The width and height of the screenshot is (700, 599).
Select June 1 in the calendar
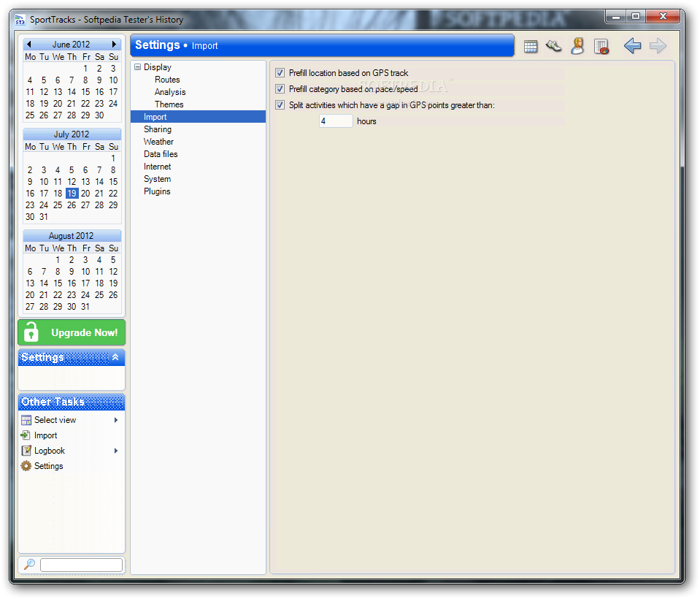point(85,69)
